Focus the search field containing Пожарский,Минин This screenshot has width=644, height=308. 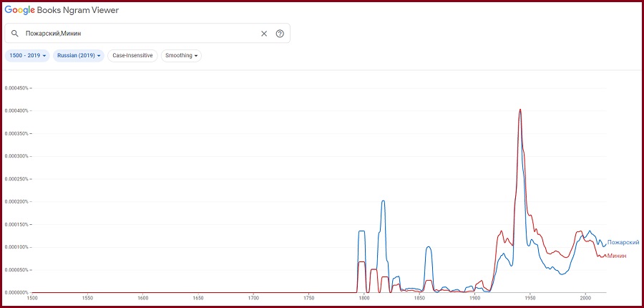pos(136,34)
